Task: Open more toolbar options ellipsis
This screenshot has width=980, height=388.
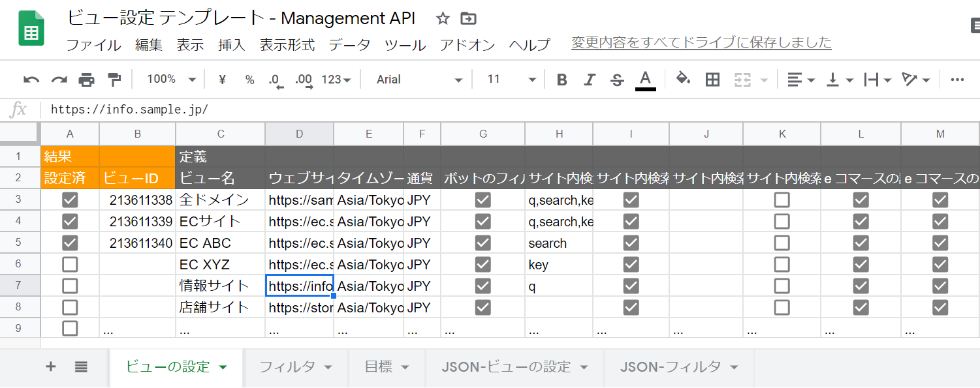Action: coord(957,80)
